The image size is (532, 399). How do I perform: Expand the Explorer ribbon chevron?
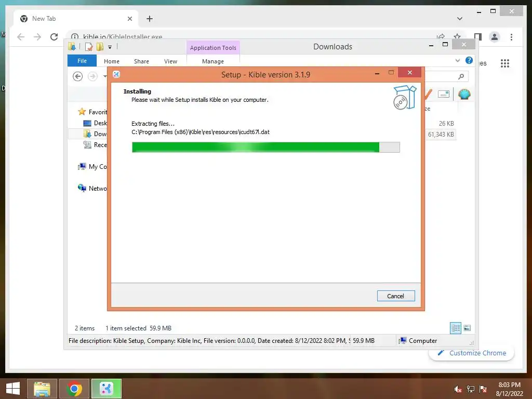coord(458,60)
